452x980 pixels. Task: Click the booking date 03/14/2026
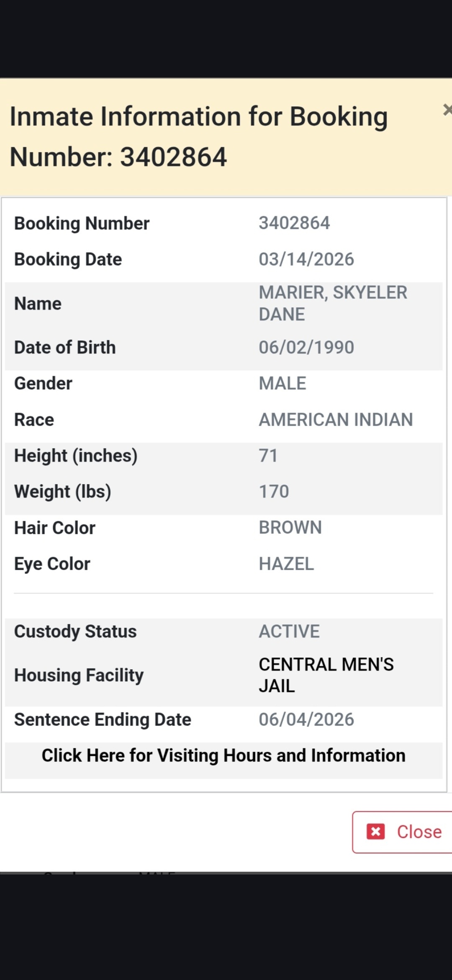click(x=306, y=260)
